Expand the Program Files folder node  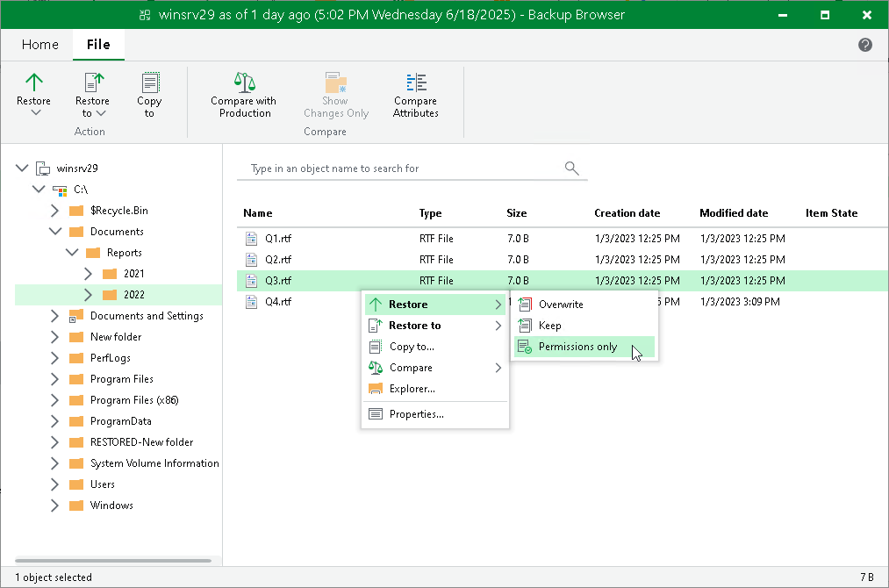tap(54, 379)
